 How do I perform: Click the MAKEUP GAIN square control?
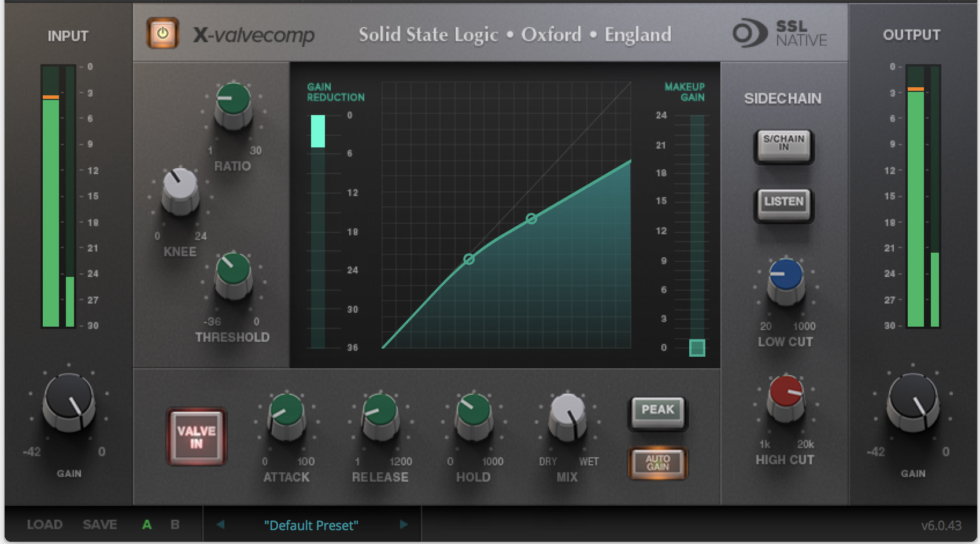697,348
